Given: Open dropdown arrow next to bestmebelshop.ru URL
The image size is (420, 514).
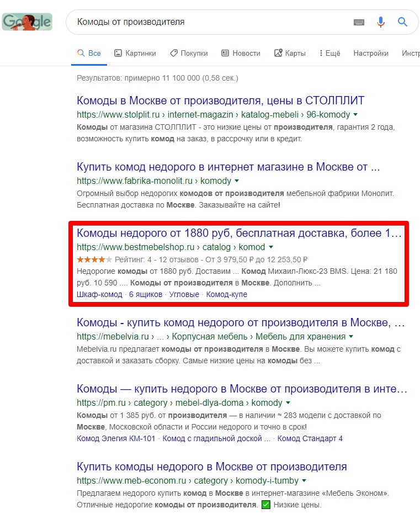Looking at the screenshot, I should pos(271,247).
